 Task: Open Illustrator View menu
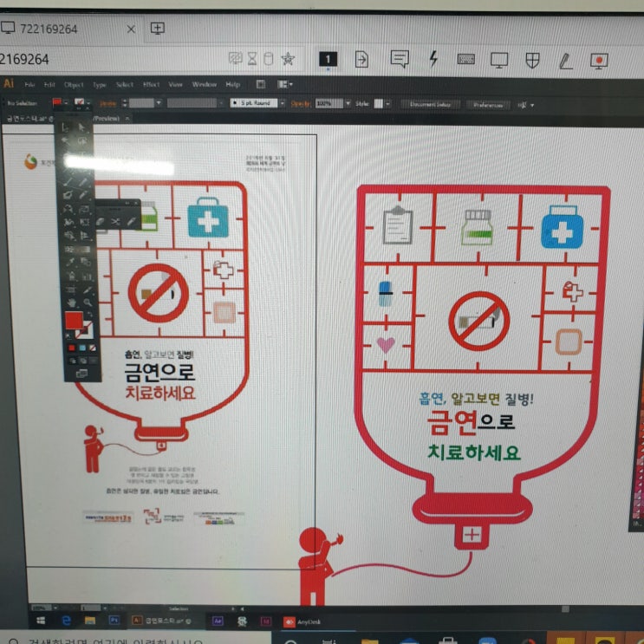click(x=175, y=85)
